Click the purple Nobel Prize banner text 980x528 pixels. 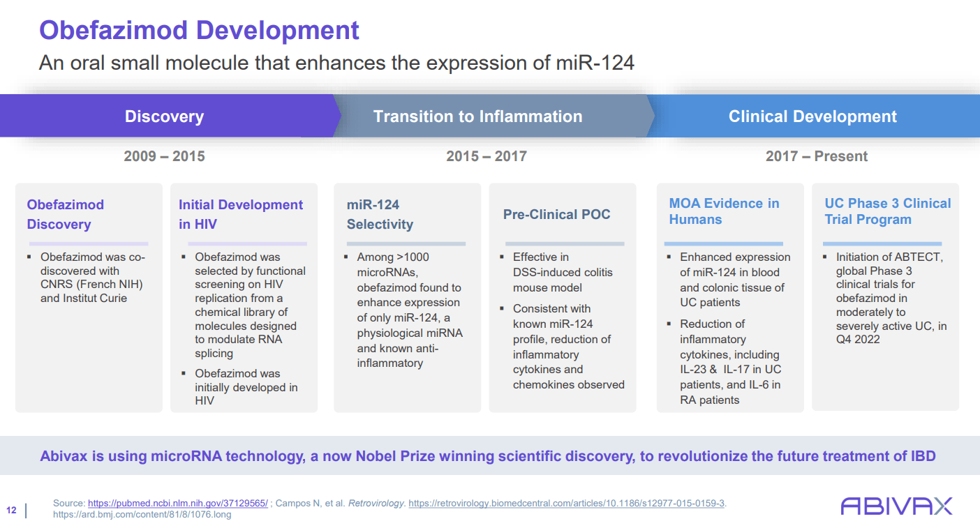[489, 455]
